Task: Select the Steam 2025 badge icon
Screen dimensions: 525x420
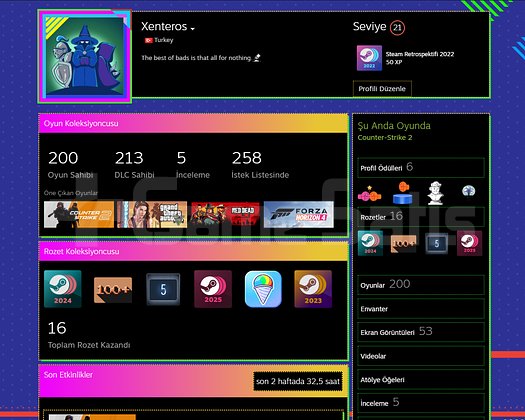Action: point(213,289)
